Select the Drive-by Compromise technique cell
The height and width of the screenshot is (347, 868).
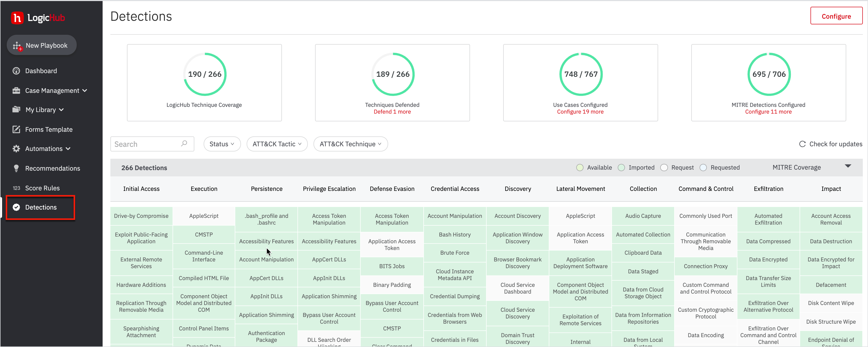click(141, 216)
